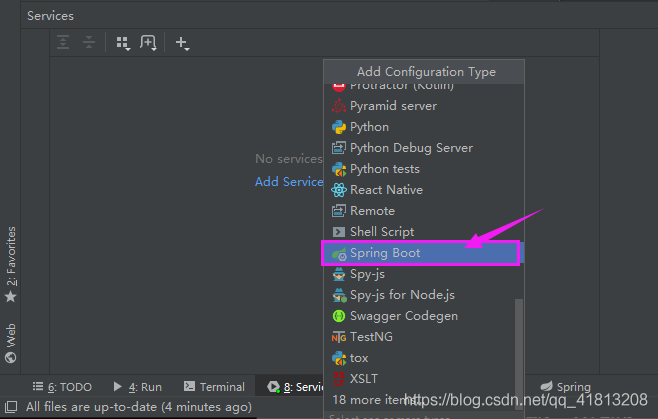Click the Spy-js spy icon
658x419 pixels.
click(338, 274)
